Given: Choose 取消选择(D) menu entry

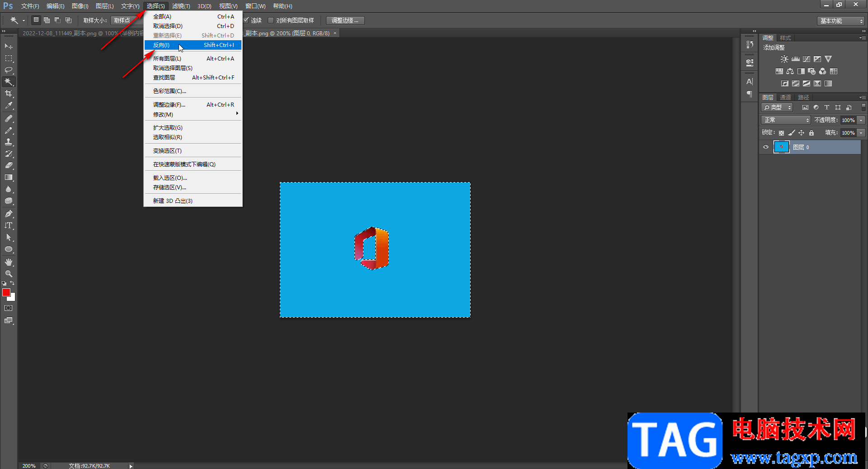Looking at the screenshot, I should pyautogui.click(x=193, y=26).
